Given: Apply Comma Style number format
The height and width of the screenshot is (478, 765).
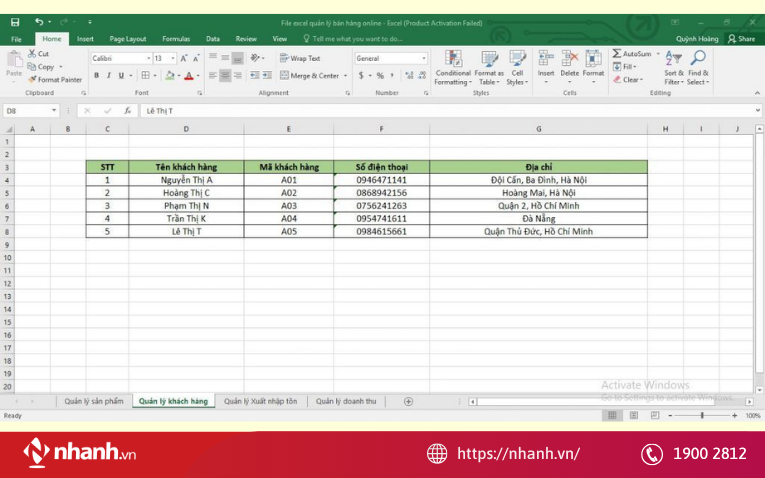Looking at the screenshot, I should [x=392, y=75].
